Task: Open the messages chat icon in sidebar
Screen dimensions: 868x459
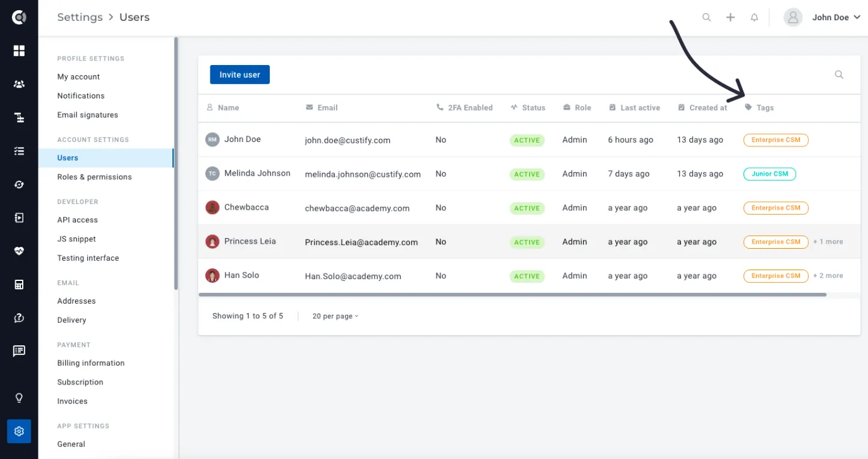Action: tap(19, 351)
